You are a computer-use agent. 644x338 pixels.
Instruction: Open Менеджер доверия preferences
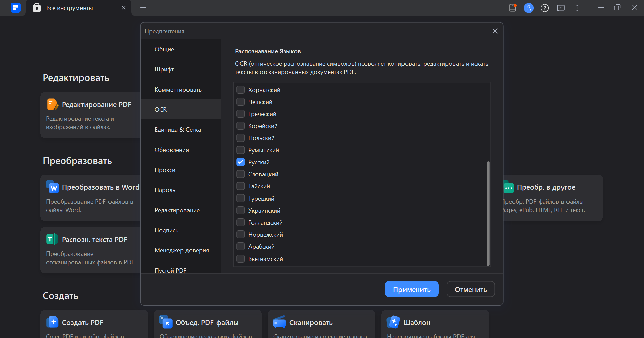181,250
